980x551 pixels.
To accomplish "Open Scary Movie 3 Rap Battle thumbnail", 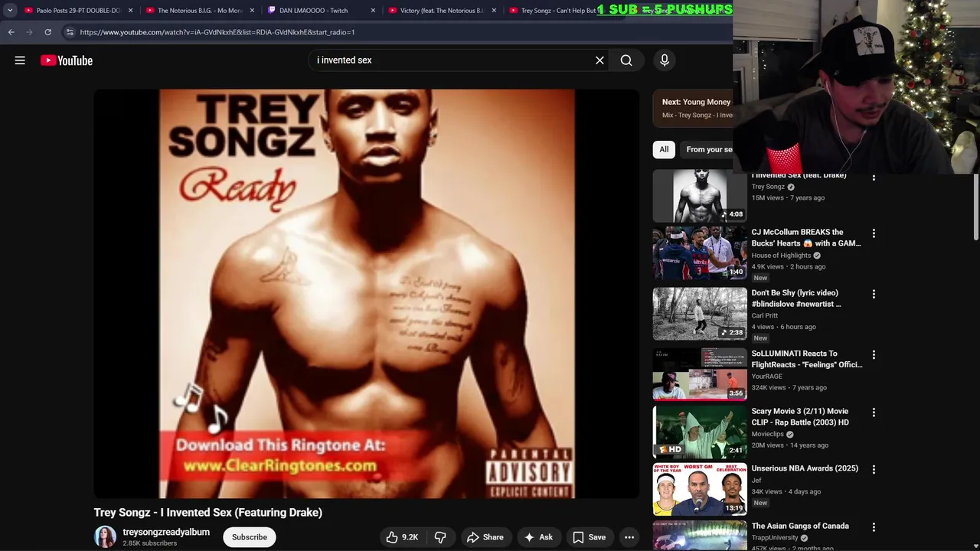I will 700,432.
